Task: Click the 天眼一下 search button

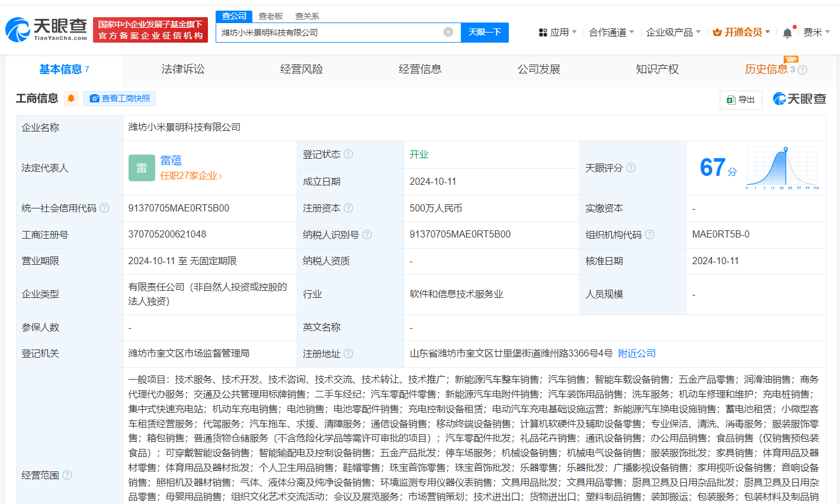Action: point(485,32)
